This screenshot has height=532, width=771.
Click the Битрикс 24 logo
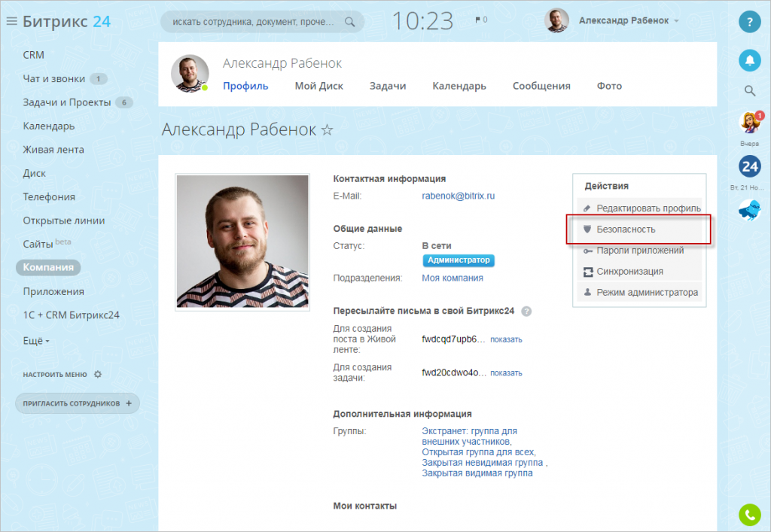[x=66, y=21]
